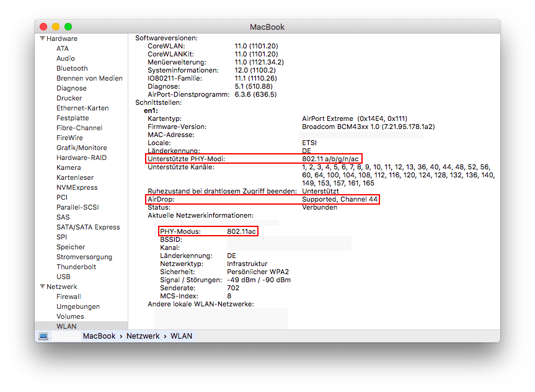Screen dimensions: 535x392
Task: Select SPI in the sidebar
Action: click(61, 237)
